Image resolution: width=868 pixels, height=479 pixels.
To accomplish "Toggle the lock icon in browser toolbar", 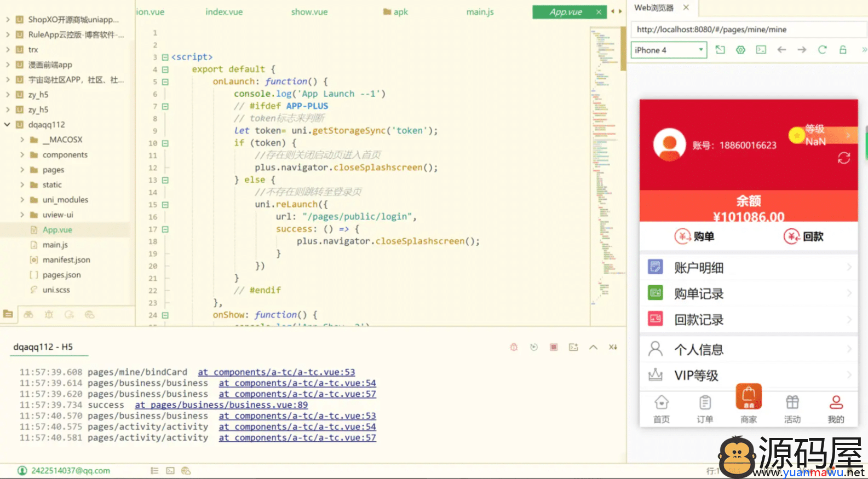I will [843, 50].
